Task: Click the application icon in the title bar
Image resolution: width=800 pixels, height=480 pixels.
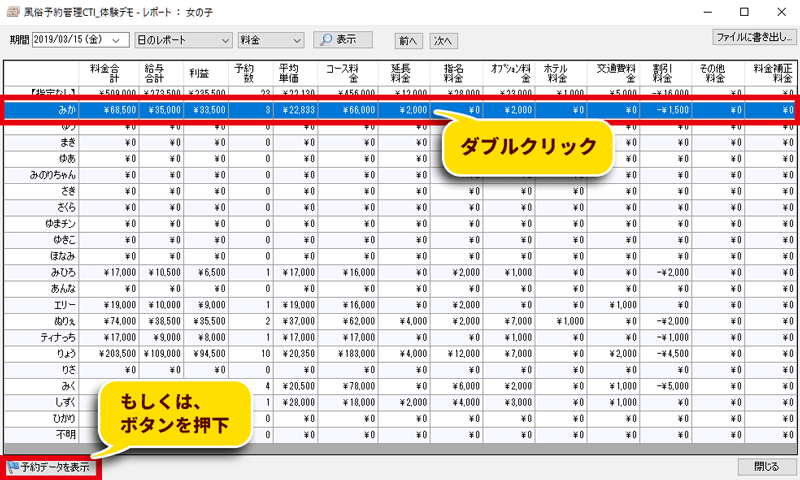Action: 11,12
